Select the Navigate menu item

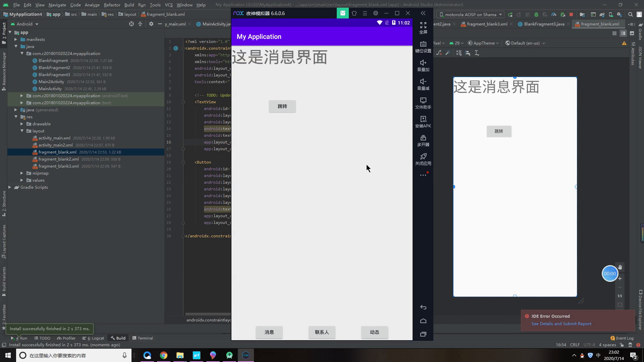(x=57, y=4)
